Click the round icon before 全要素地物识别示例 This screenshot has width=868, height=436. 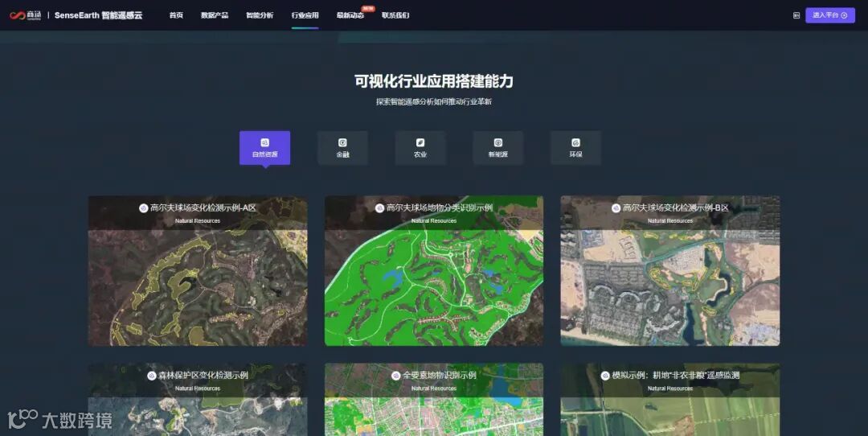(x=395, y=376)
